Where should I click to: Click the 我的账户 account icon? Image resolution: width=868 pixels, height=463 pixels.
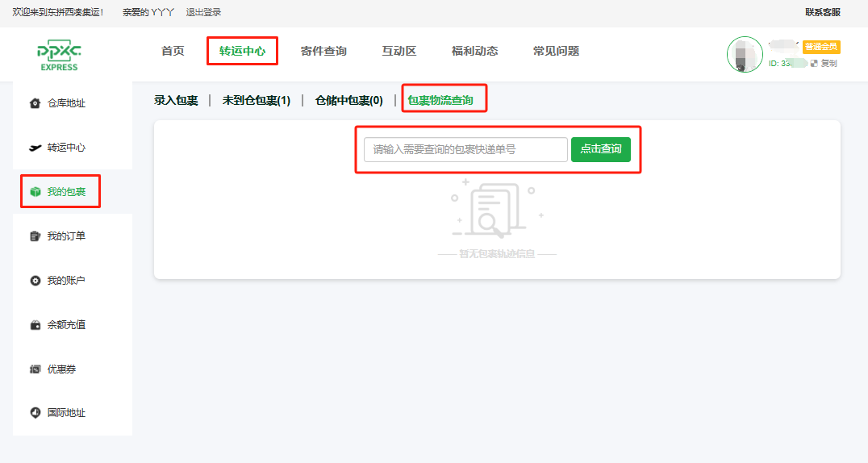35,281
